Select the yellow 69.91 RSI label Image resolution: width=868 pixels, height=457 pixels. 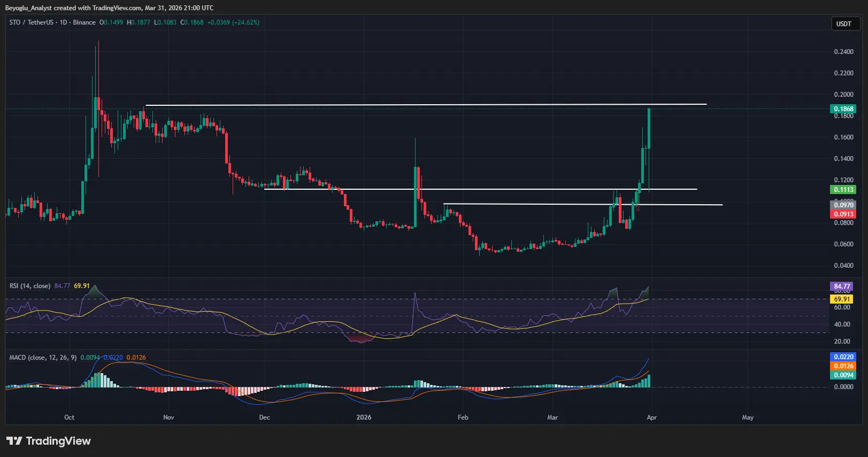point(841,299)
